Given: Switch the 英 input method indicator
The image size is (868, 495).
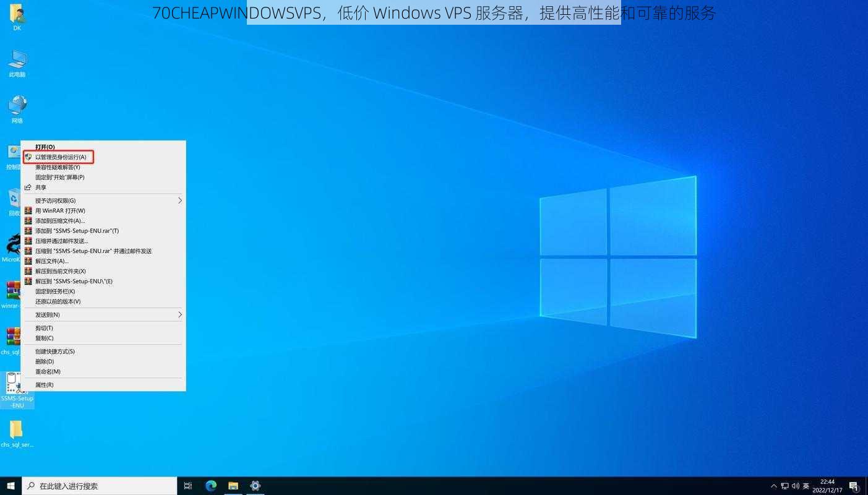Looking at the screenshot, I should (806, 486).
